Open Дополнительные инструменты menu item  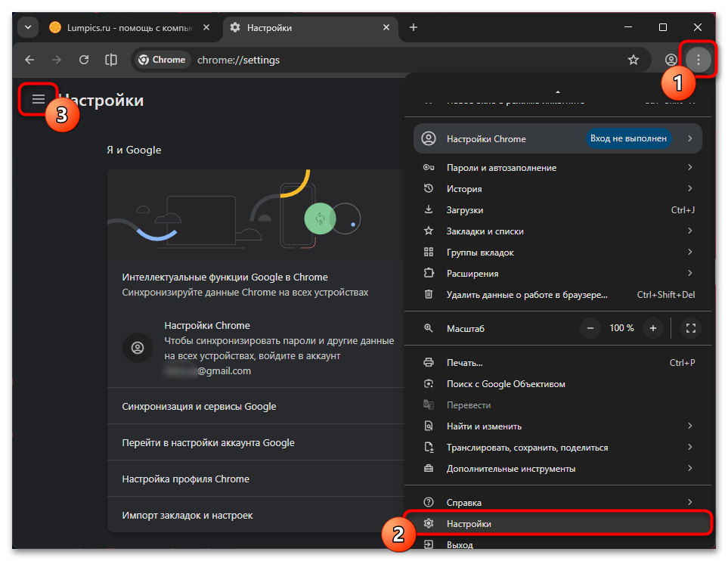pyautogui.click(x=557, y=469)
